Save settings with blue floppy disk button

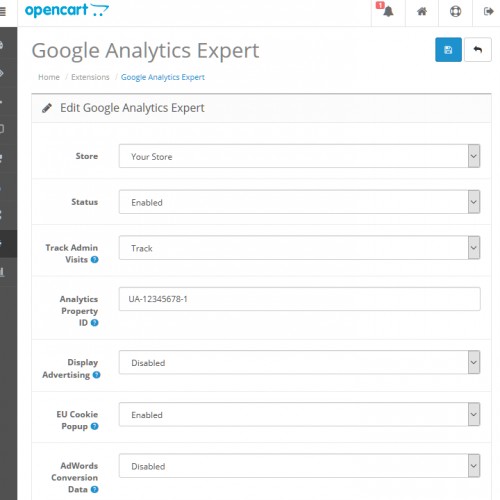point(448,50)
